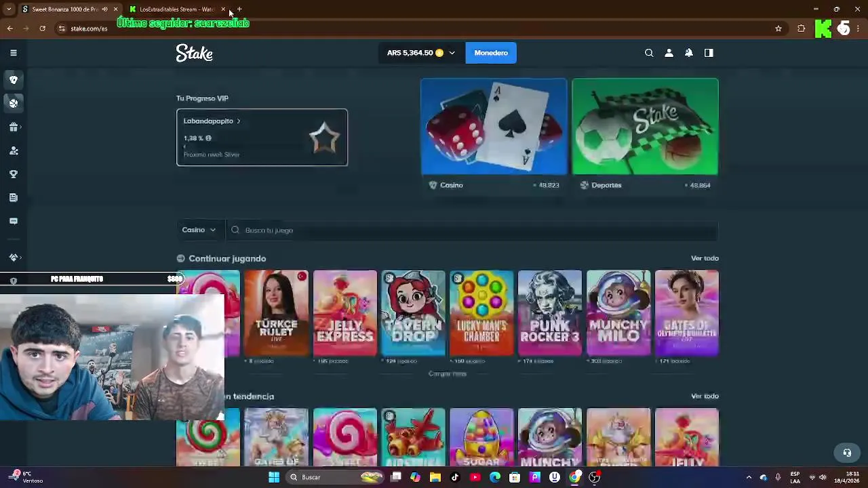Open the hamburger sidebar menu
Image resolution: width=868 pixels, height=488 pixels.
[x=13, y=53]
